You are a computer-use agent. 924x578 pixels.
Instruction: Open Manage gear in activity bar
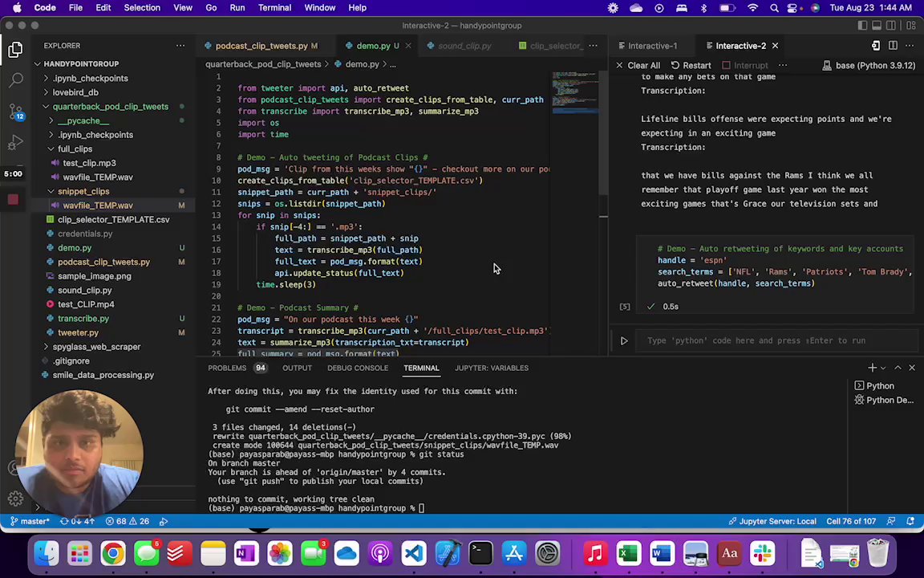click(15, 499)
